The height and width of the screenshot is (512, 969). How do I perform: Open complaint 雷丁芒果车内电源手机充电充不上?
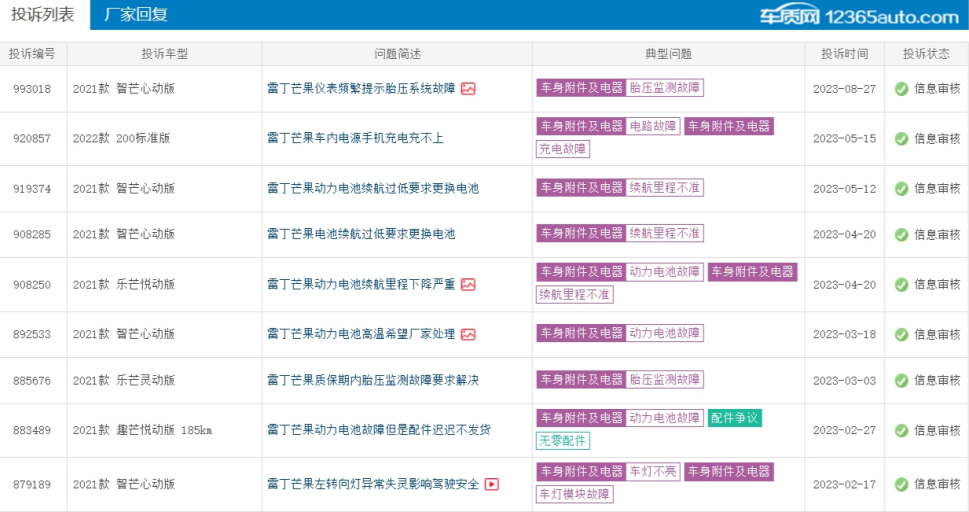tap(355, 138)
